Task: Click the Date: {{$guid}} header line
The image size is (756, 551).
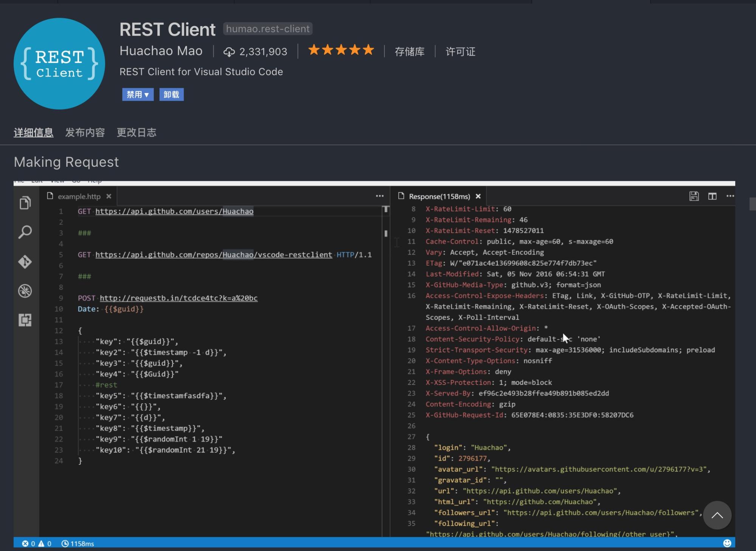Action: tap(110, 309)
